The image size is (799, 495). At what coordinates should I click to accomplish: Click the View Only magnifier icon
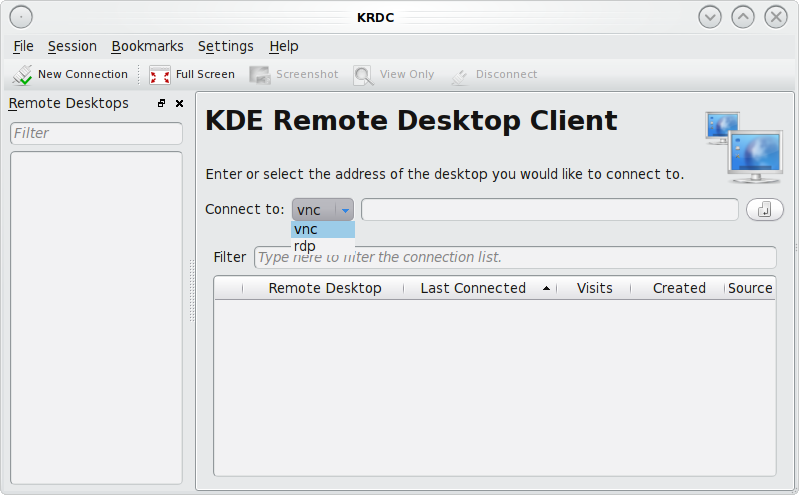[363, 75]
